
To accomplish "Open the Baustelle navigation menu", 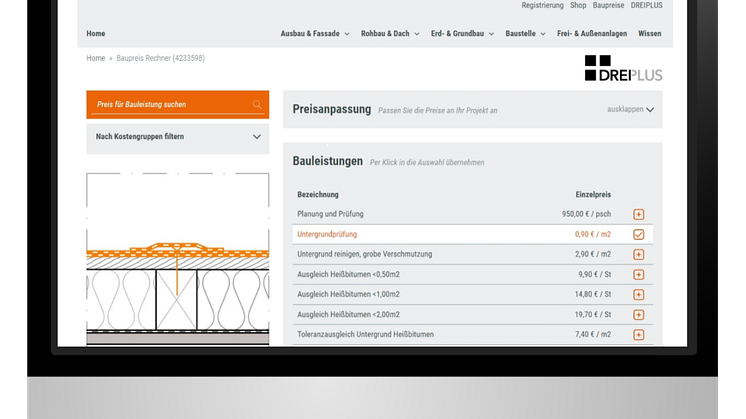I will click(x=525, y=33).
